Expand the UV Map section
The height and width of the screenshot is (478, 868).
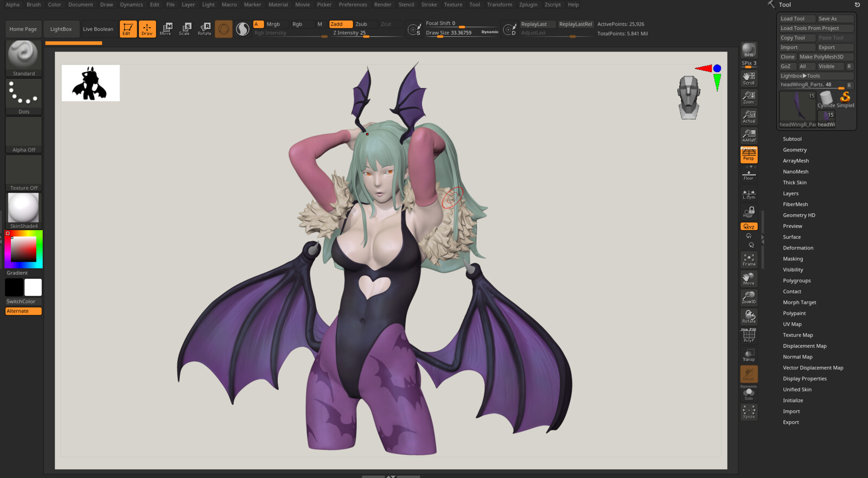(792, 324)
